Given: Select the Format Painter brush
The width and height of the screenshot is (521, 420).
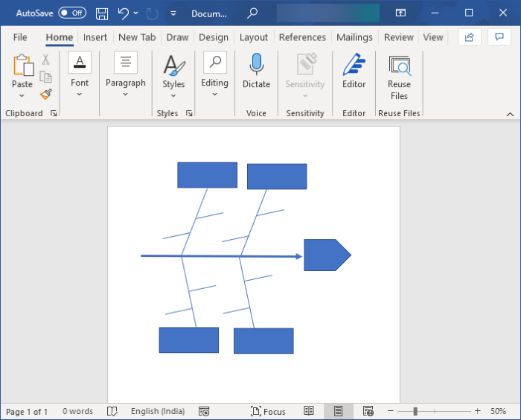Looking at the screenshot, I should pos(45,95).
